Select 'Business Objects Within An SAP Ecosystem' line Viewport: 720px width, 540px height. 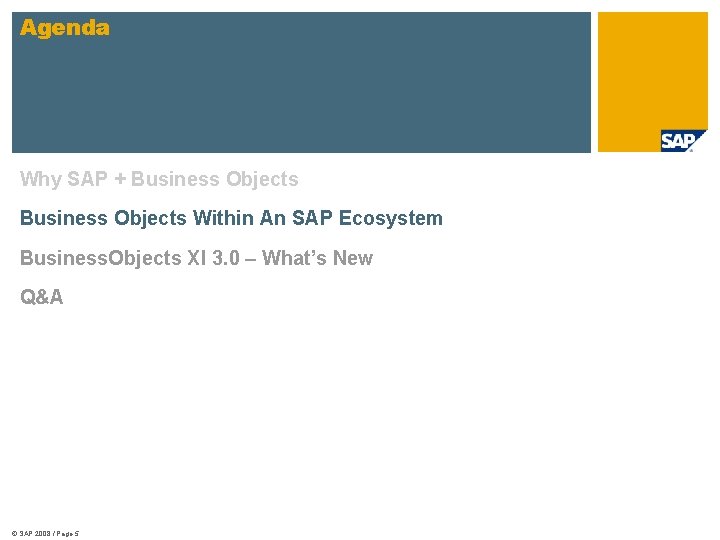coord(231,218)
